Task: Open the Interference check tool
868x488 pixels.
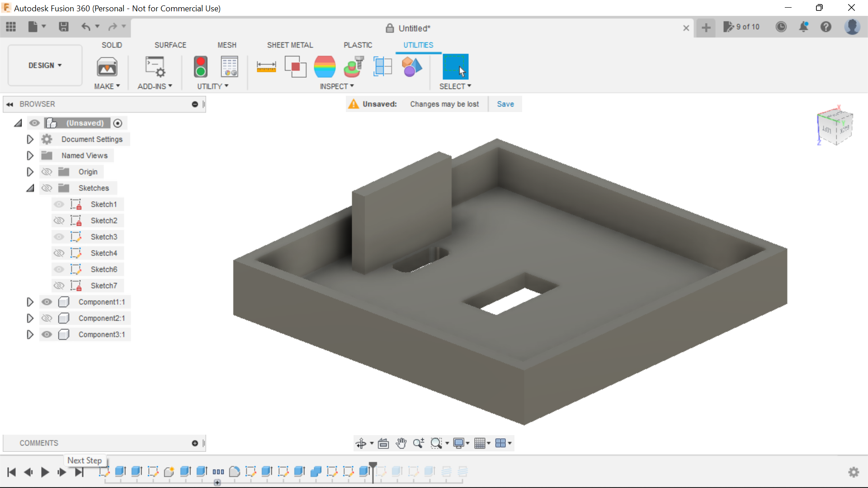Action: click(296, 66)
